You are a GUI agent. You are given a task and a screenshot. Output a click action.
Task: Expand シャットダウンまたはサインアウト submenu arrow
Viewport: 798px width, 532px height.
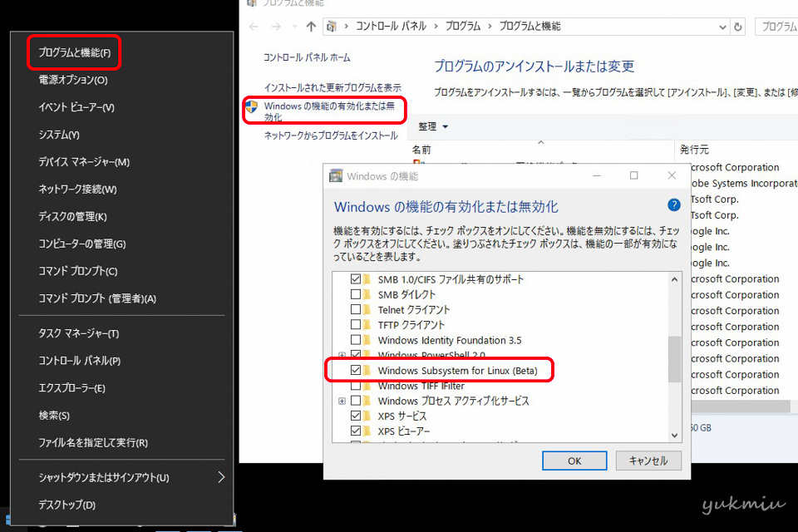pyautogui.click(x=221, y=477)
